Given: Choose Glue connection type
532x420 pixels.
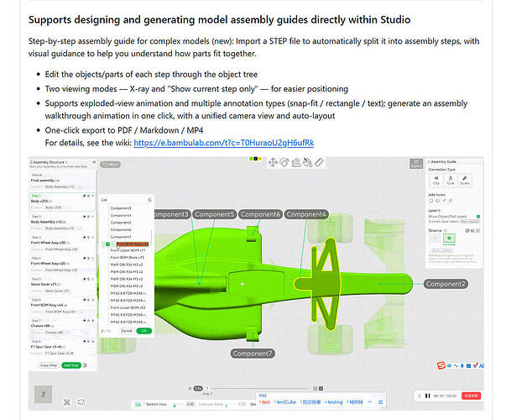Looking at the screenshot, I should click(x=451, y=180).
